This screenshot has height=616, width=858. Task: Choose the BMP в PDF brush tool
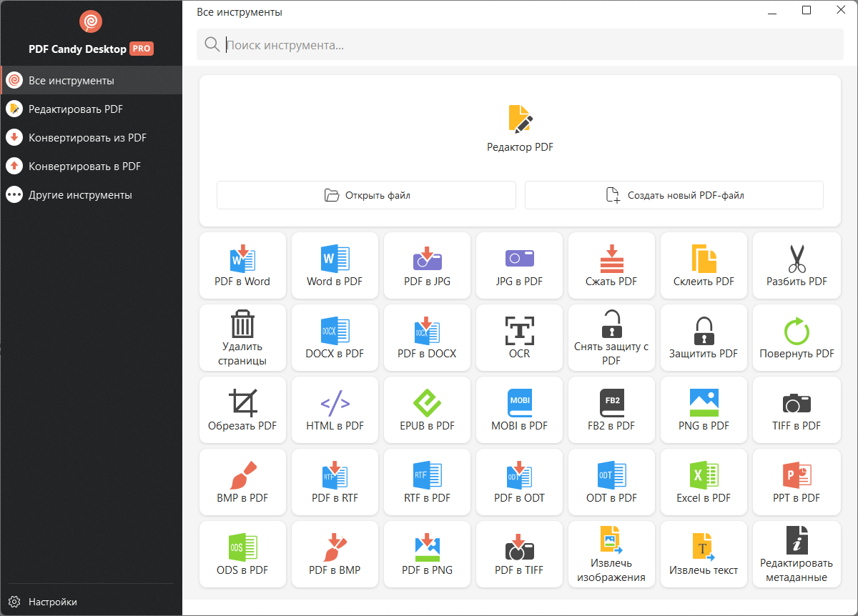point(242,482)
